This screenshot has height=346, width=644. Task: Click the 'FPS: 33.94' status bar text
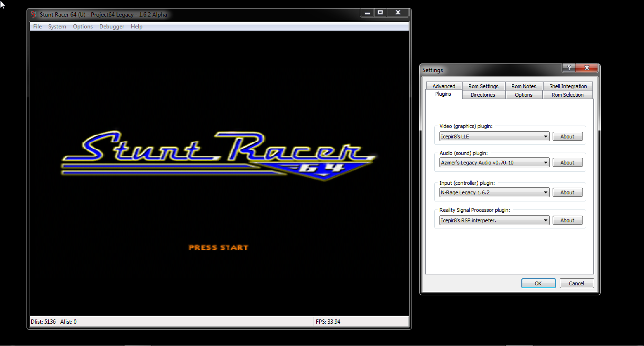328,322
